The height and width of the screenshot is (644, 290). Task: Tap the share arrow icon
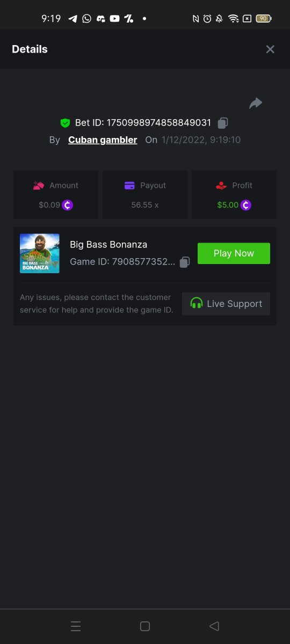[256, 103]
